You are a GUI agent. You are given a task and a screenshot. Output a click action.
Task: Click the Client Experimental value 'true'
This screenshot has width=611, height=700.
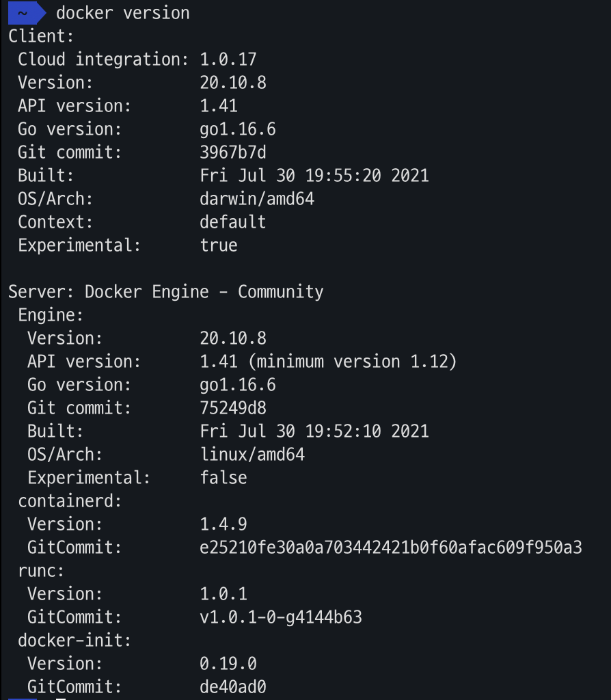(219, 245)
